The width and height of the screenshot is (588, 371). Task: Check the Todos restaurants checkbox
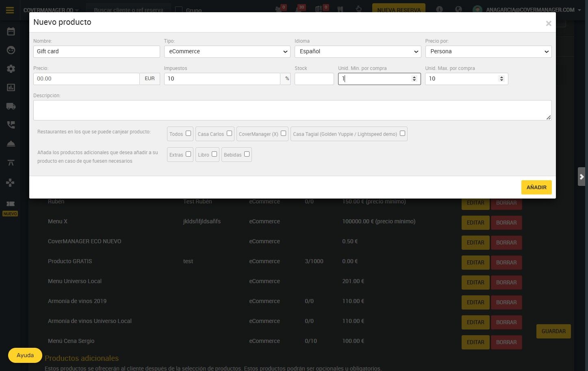(188, 133)
